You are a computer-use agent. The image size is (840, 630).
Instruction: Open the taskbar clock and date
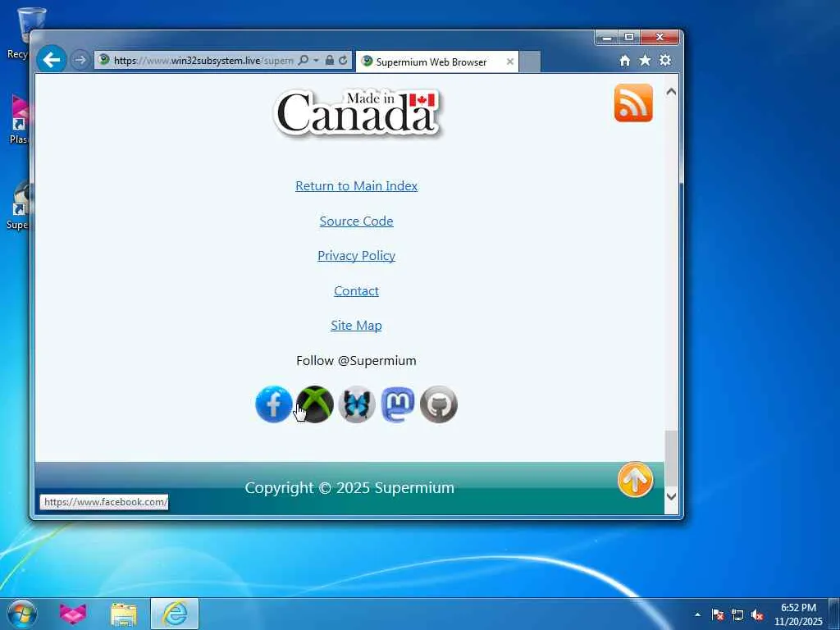[x=798, y=614]
